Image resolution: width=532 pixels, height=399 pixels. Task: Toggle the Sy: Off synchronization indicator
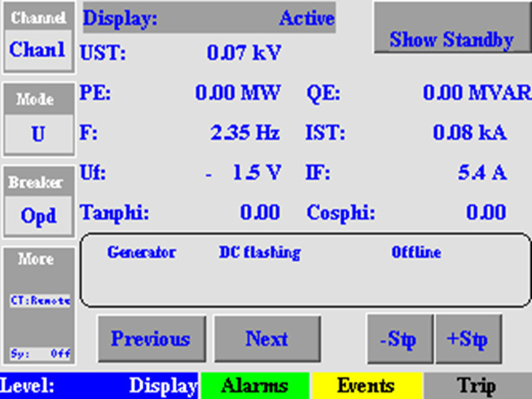[x=40, y=353]
